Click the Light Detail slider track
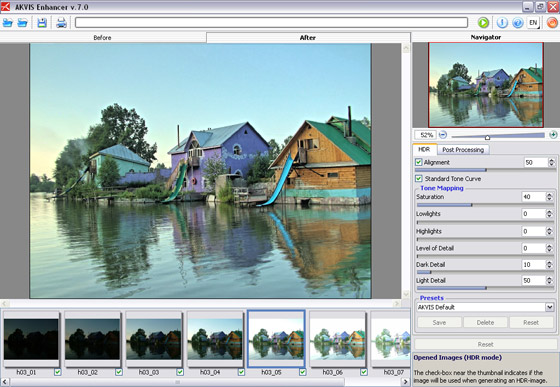This screenshot has height=387, width=560. pos(485,288)
